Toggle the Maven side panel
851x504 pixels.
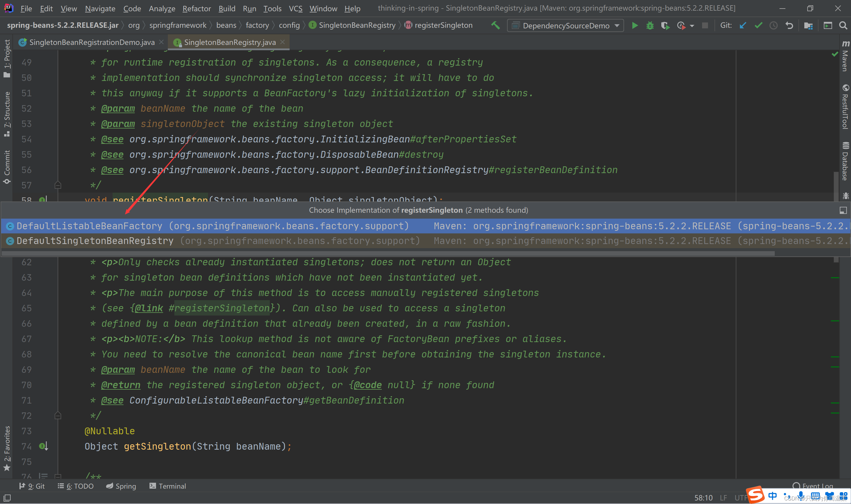pos(845,57)
